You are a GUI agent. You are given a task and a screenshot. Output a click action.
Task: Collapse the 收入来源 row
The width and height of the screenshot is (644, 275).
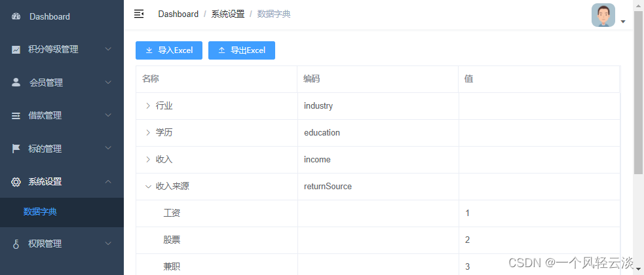pyautogui.click(x=148, y=187)
